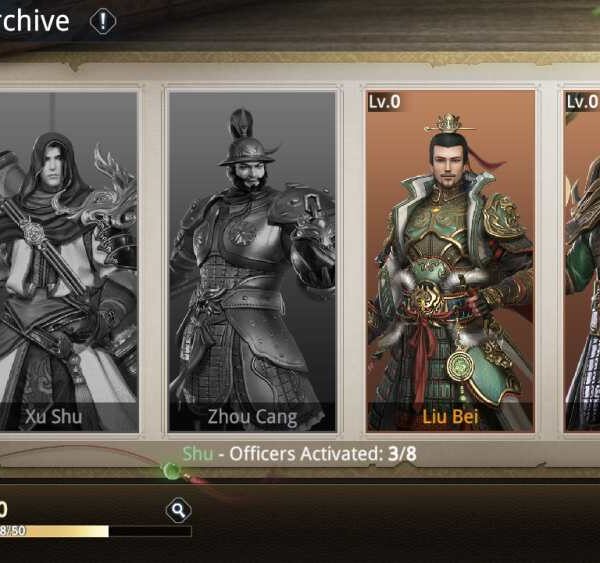Screen dimensions: 600x563
Task: Click the green jade bead on scroll line
Action: (x=171, y=470)
